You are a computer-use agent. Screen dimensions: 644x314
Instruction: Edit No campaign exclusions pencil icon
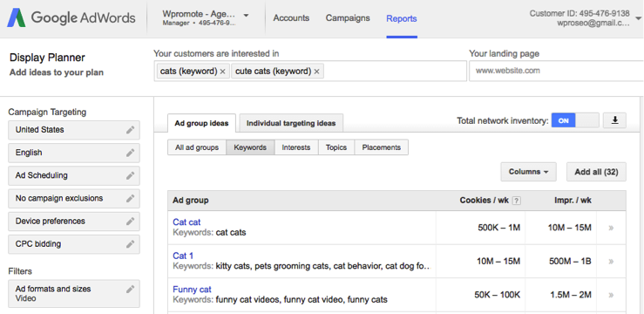[x=130, y=199]
